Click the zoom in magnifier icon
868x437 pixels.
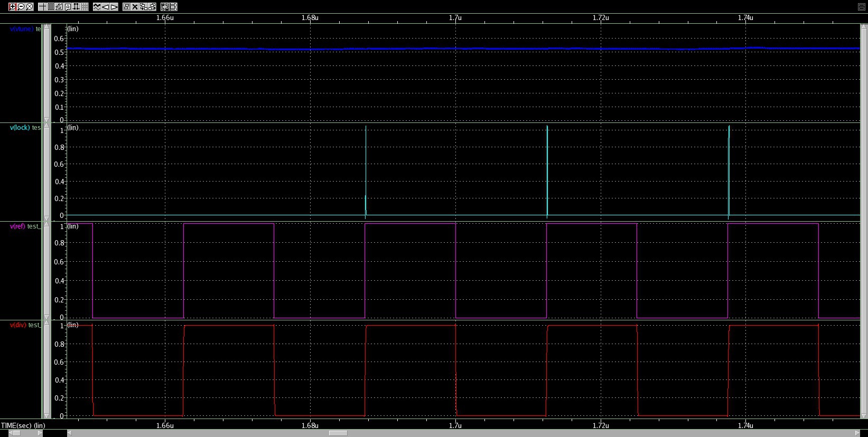tap(12, 7)
